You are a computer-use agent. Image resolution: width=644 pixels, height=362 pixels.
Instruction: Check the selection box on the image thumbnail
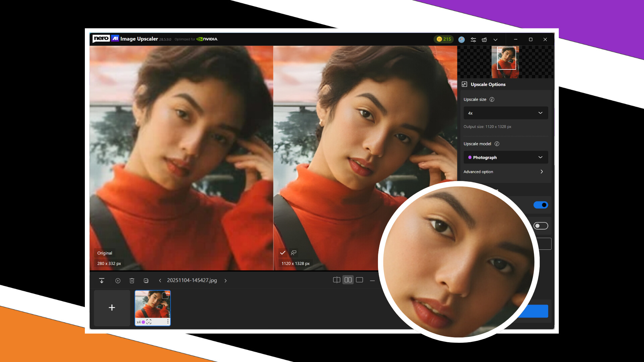(x=165, y=296)
